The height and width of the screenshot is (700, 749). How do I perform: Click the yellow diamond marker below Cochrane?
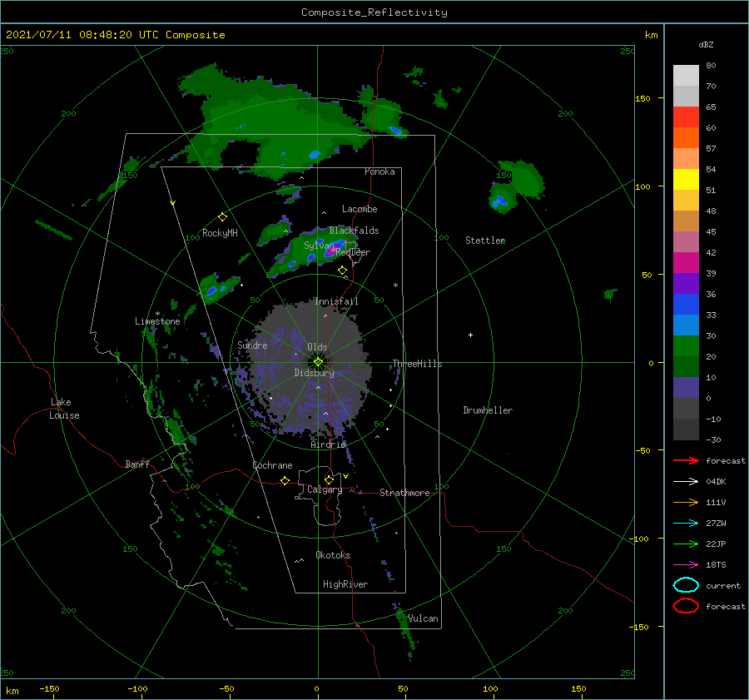pyautogui.click(x=285, y=480)
